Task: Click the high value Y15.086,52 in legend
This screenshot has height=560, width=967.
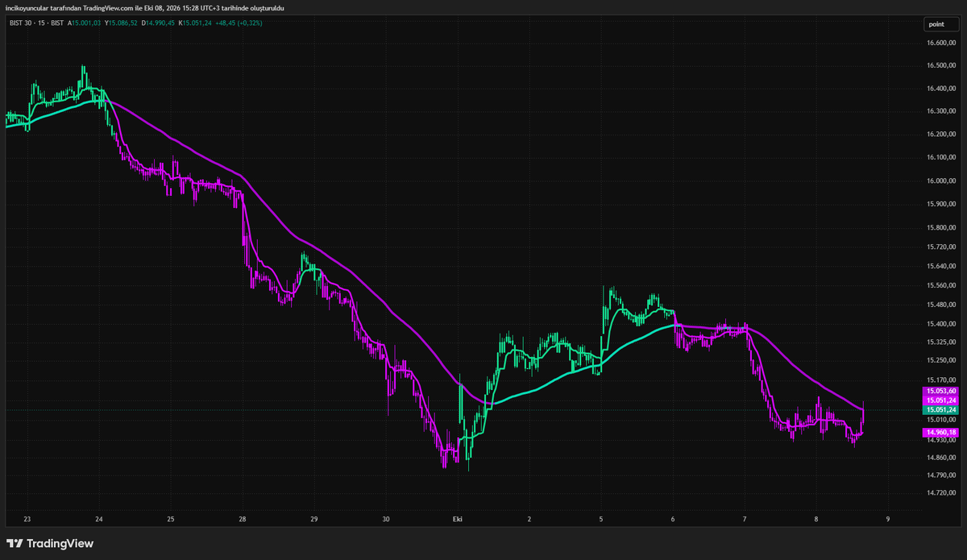Action: pos(122,23)
